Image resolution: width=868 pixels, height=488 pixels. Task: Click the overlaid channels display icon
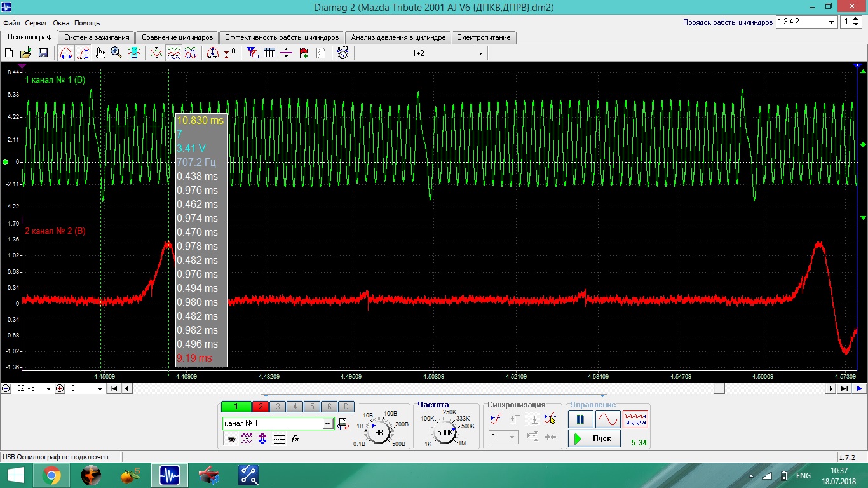156,53
